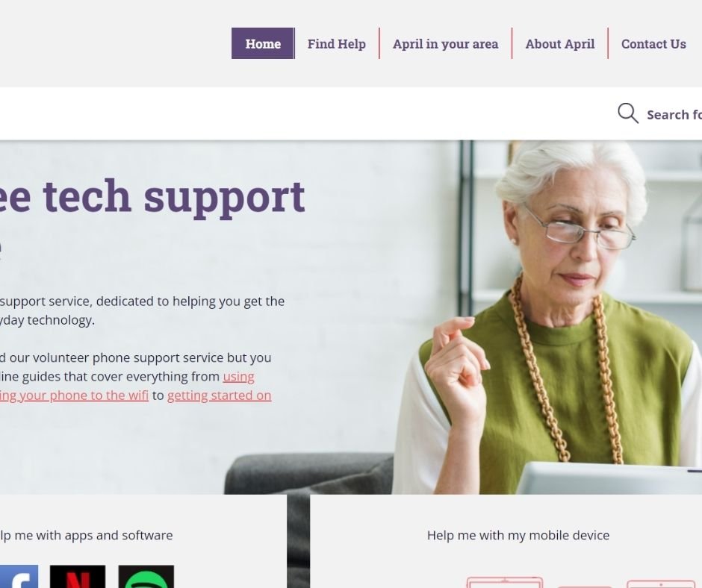Click the middle red device outline icon

tap(585, 587)
